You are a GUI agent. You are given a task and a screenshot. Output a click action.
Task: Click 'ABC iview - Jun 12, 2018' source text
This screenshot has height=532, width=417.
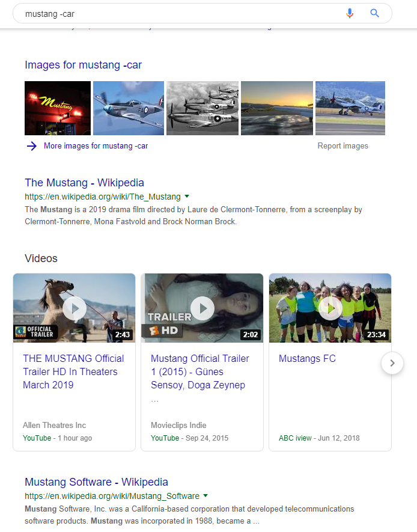coord(319,438)
